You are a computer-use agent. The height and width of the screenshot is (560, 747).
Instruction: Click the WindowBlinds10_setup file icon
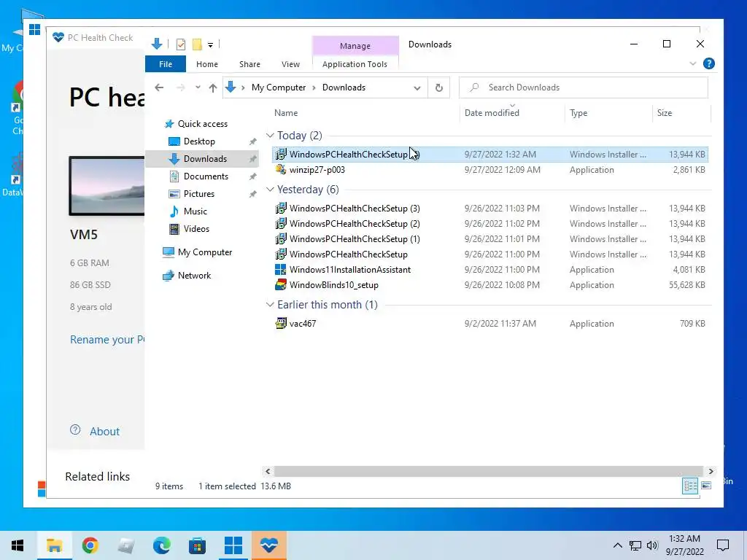pyautogui.click(x=281, y=285)
